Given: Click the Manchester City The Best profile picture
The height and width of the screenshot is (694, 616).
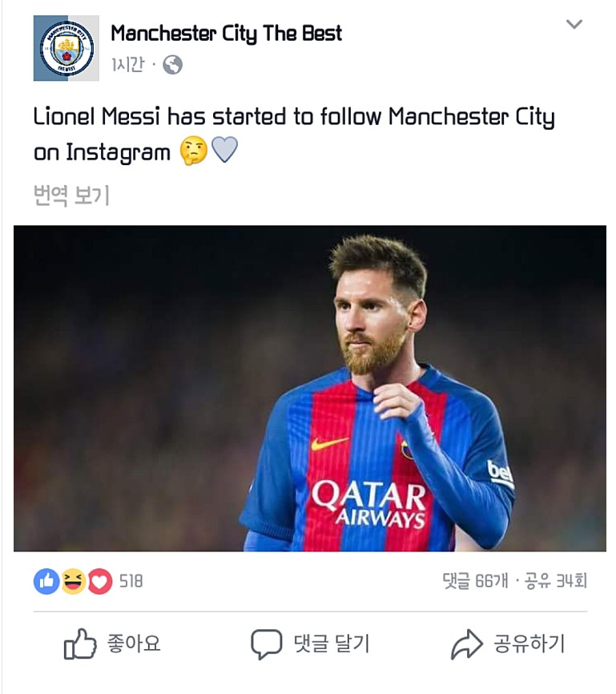Looking at the screenshot, I should pos(66,48).
